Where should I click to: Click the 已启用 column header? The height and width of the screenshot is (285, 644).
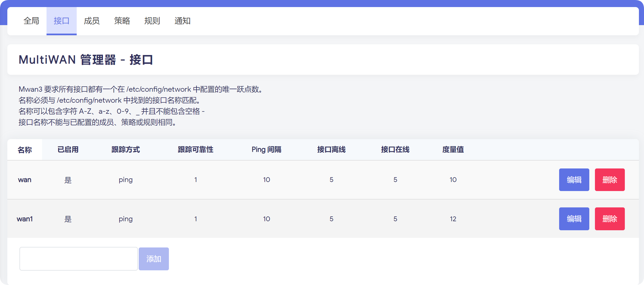coord(68,150)
